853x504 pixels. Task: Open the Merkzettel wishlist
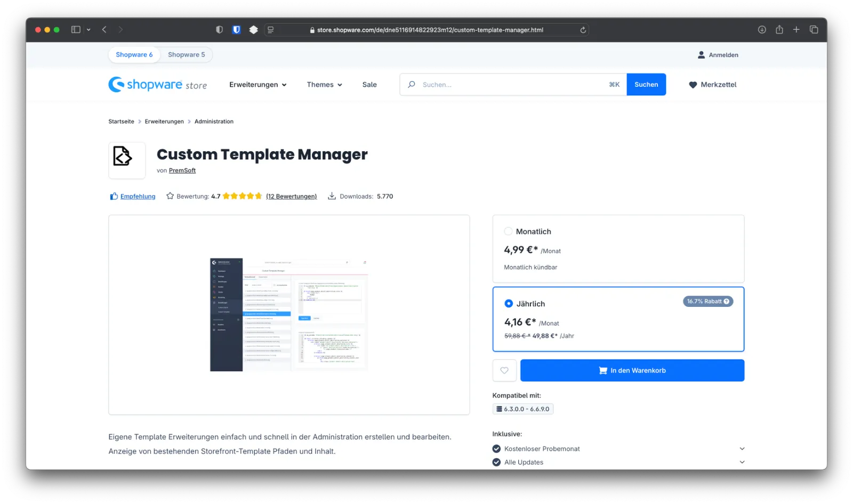[712, 84]
